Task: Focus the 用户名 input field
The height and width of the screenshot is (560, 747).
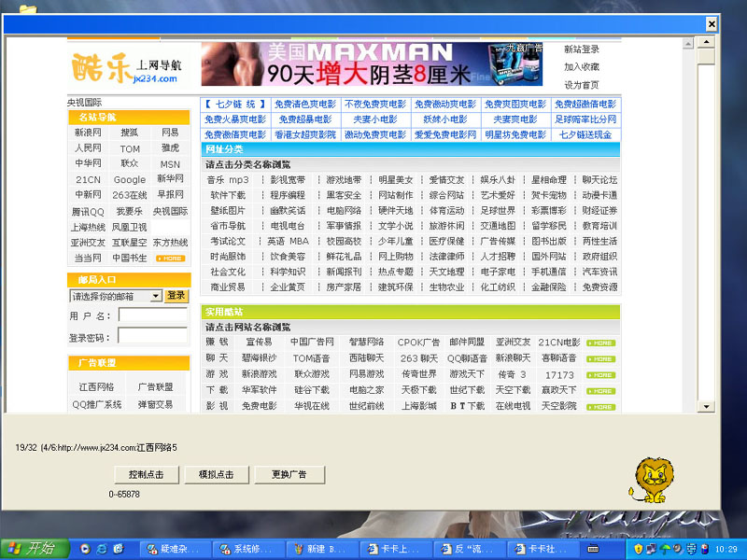Action: (152, 315)
